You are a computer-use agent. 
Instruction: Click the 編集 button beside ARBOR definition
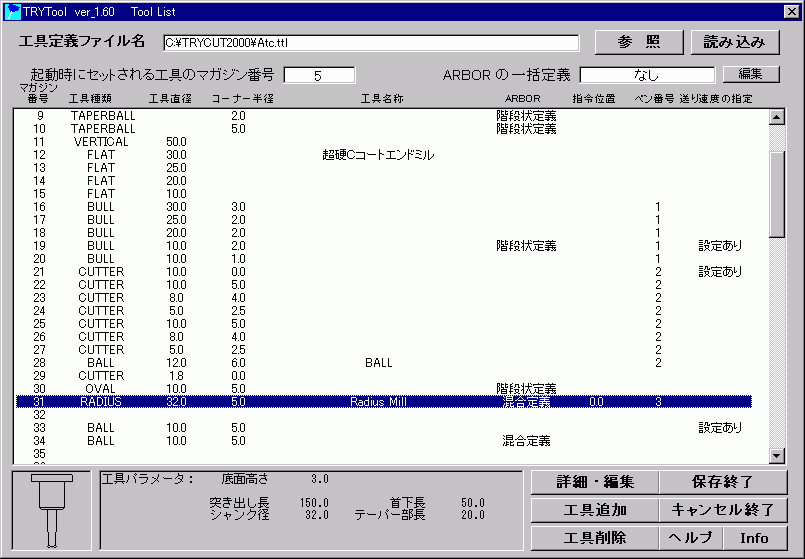751,74
